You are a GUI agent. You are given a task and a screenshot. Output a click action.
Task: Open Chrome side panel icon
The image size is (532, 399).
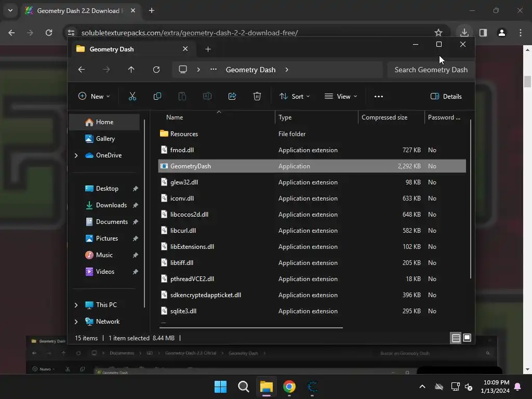[483, 33]
